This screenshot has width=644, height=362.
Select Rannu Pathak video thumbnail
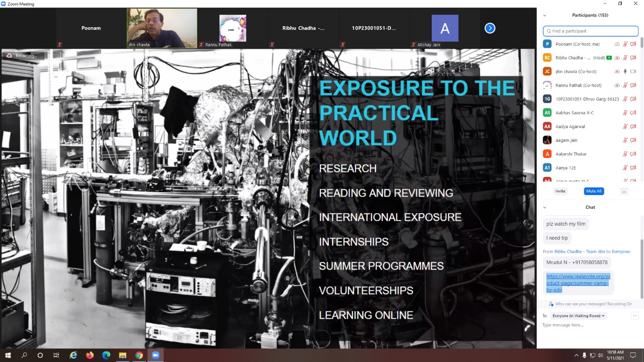pos(232,28)
